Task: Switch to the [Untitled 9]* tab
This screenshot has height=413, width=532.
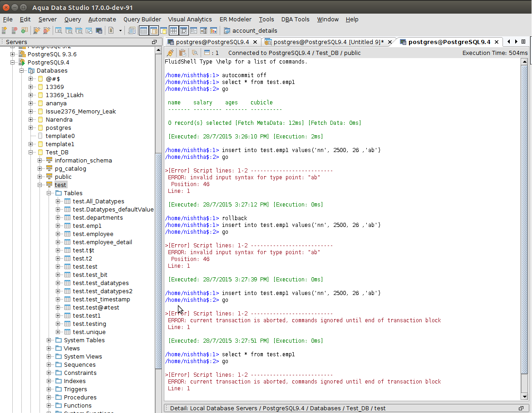Action: click(328, 42)
